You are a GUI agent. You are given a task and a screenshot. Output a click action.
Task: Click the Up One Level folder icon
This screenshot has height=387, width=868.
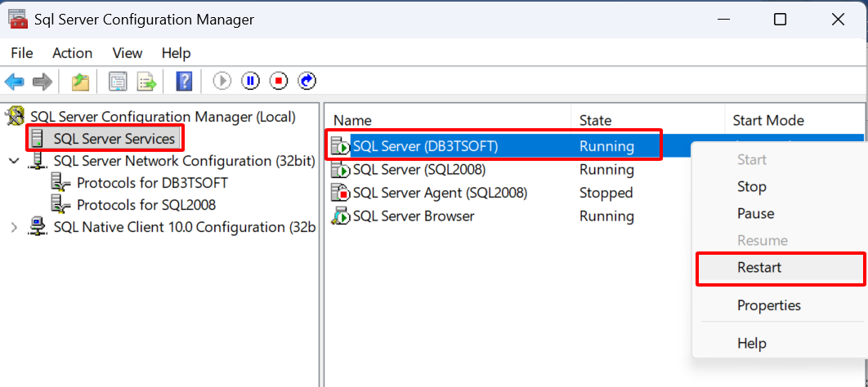[x=79, y=81]
